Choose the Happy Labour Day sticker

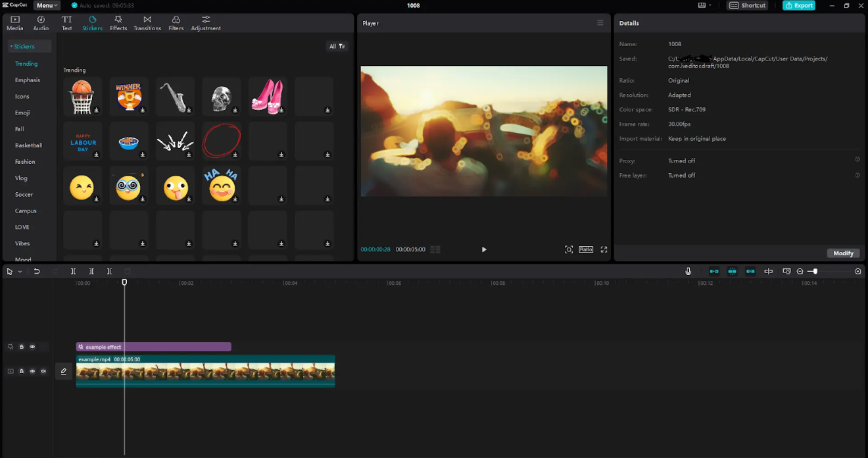[82, 141]
